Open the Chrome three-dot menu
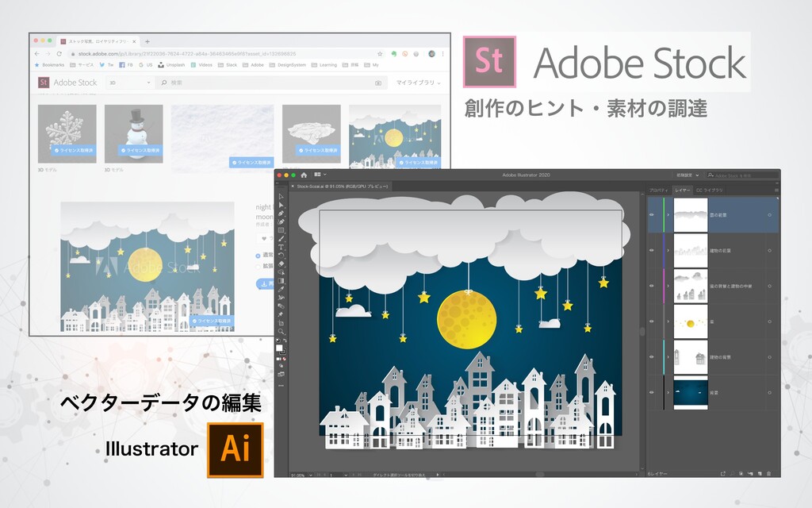 442,54
